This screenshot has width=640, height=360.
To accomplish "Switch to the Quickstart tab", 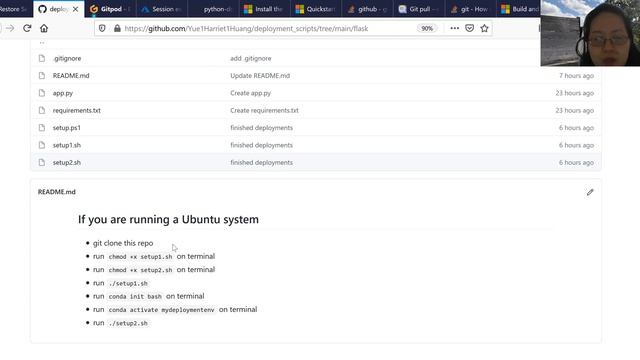I will 315,9.
